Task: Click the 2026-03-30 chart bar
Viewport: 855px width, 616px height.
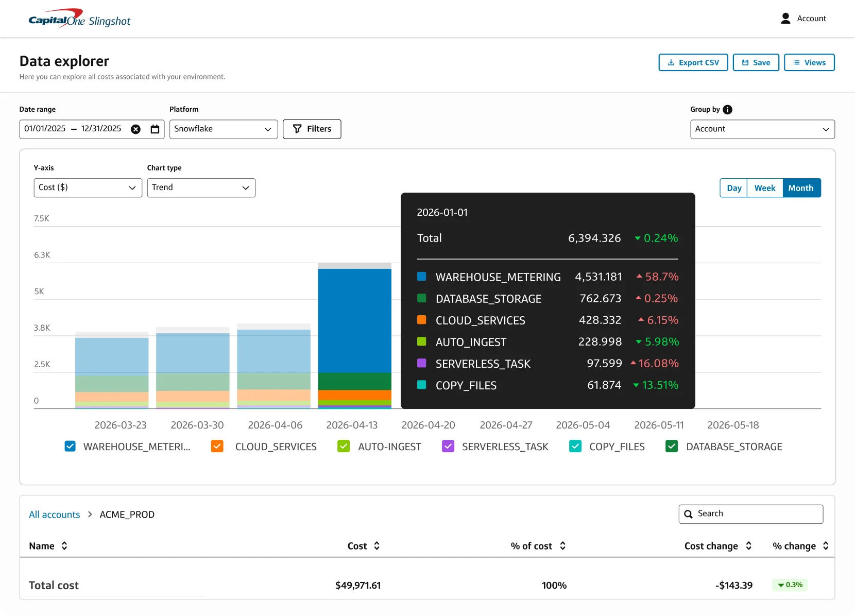Action: pos(193,368)
